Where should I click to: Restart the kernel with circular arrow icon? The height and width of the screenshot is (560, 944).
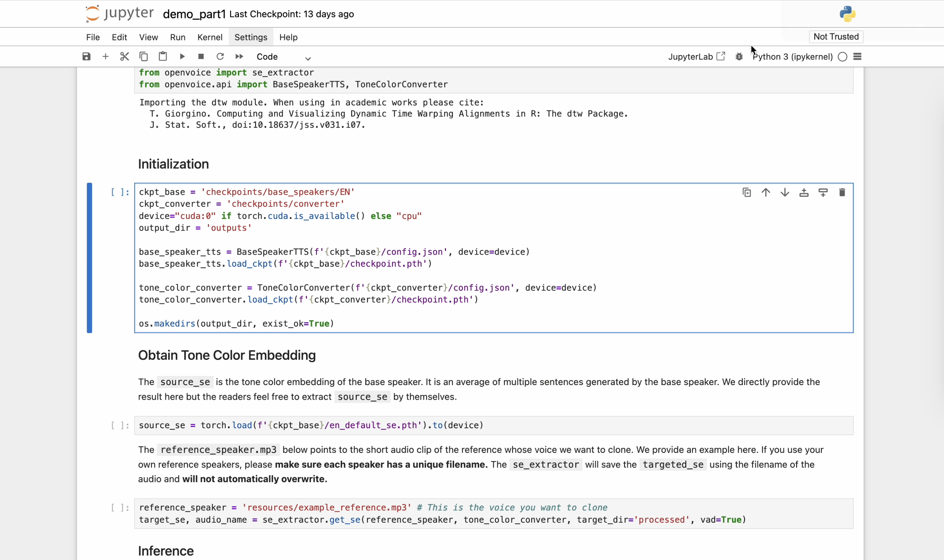click(220, 56)
